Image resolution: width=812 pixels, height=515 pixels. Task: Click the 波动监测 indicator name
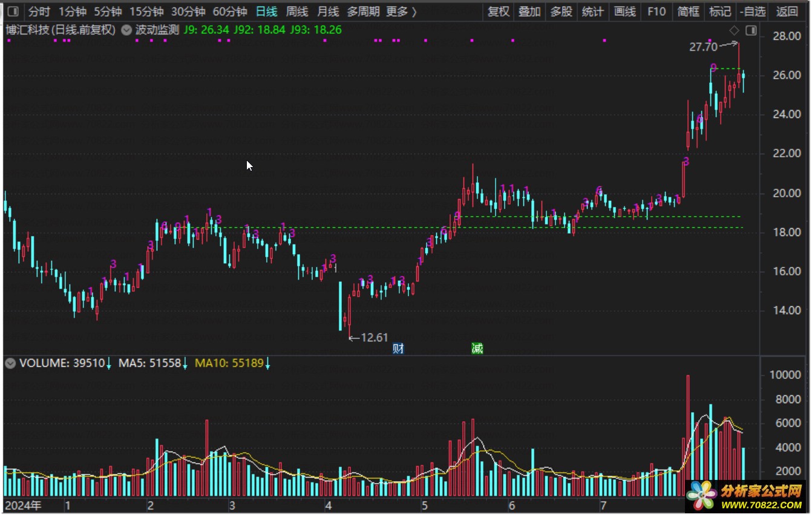pyautogui.click(x=157, y=30)
